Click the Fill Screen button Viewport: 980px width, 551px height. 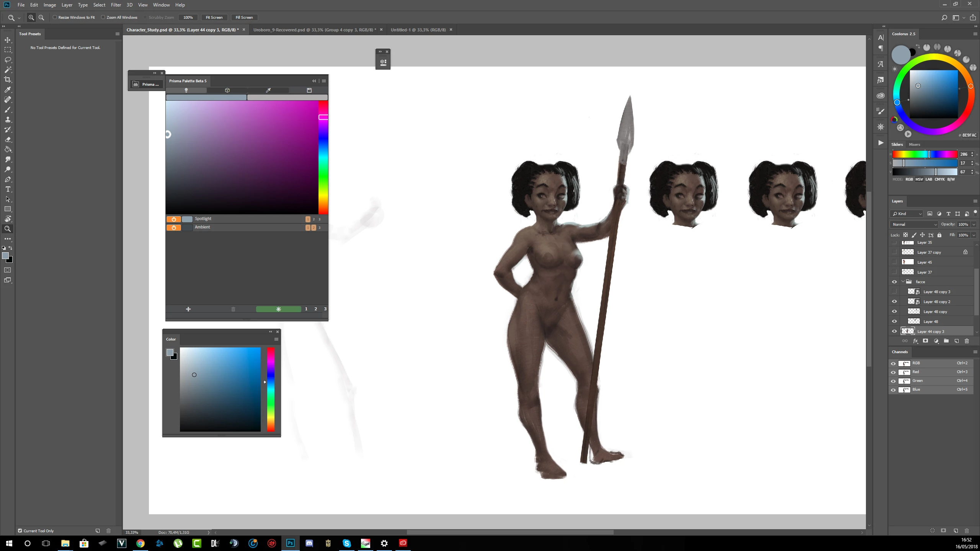pyautogui.click(x=244, y=18)
